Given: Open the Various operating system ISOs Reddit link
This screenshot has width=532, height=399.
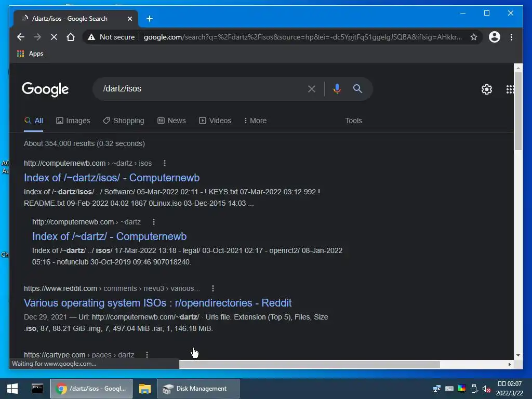Looking at the screenshot, I should click(x=158, y=303).
